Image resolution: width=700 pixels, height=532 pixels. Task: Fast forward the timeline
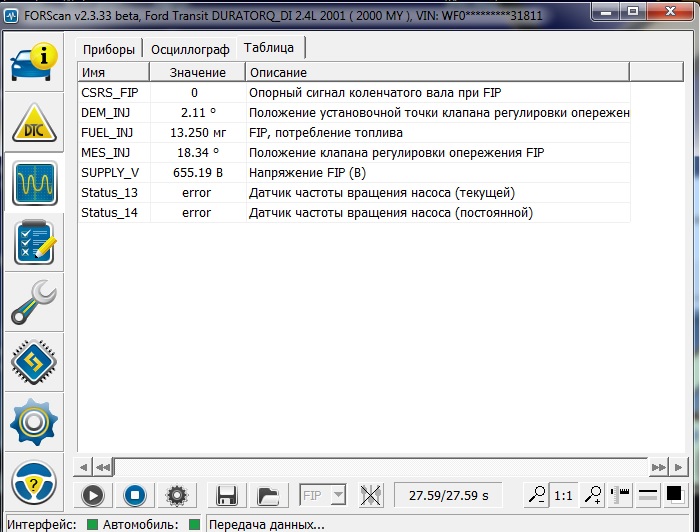click(x=658, y=467)
